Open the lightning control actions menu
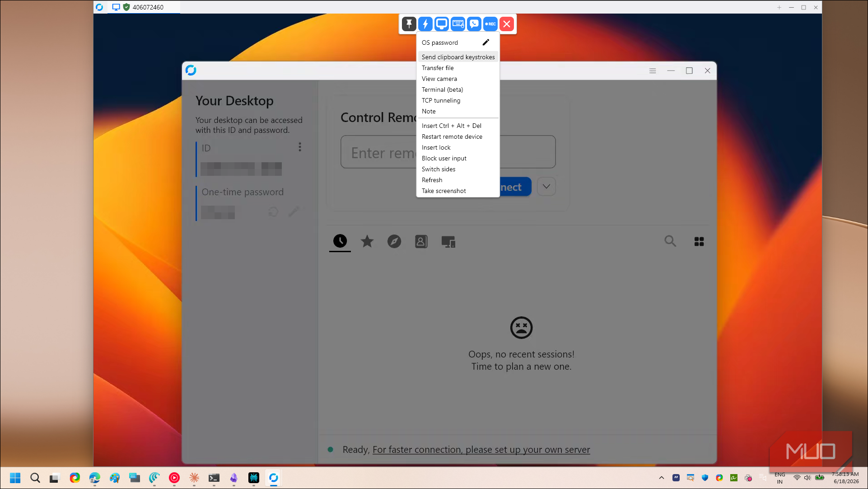The image size is (868, 489). pyautogui.click(x=425, y=24)
